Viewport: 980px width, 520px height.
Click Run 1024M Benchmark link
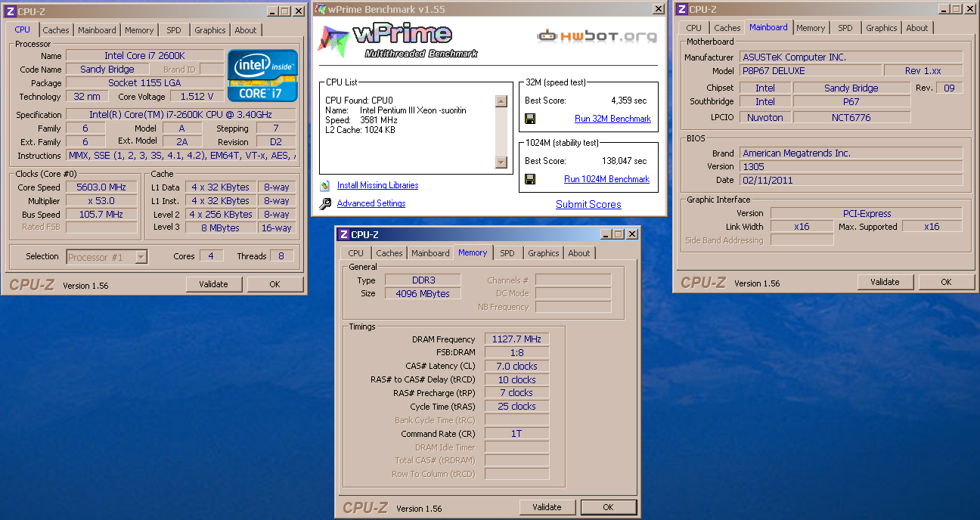point(606,179)
